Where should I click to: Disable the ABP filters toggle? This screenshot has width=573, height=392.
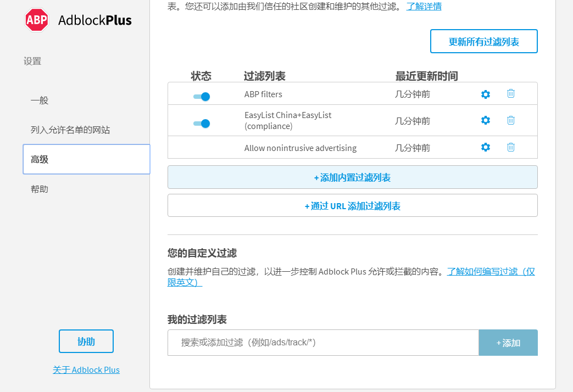coord(202,96)
